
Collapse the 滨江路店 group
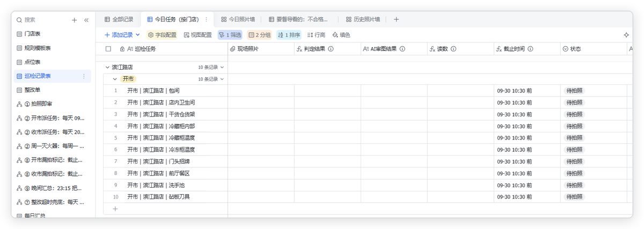tap(107, 68)
